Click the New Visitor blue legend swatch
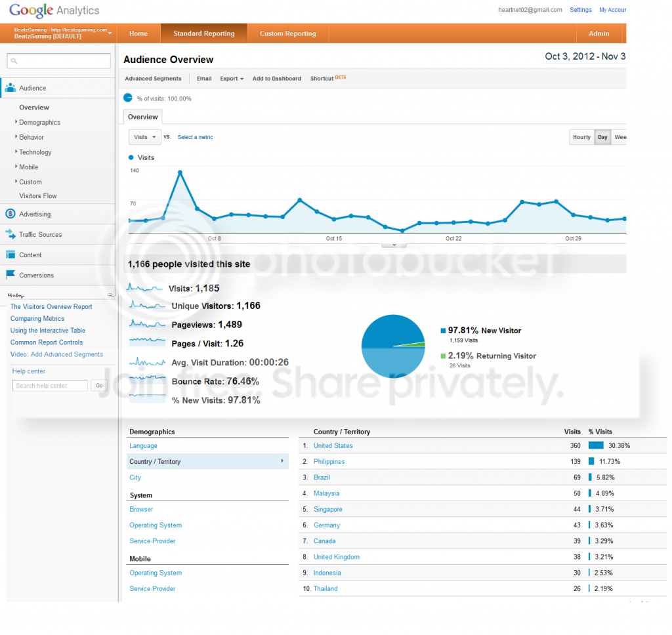 point(443,331)
